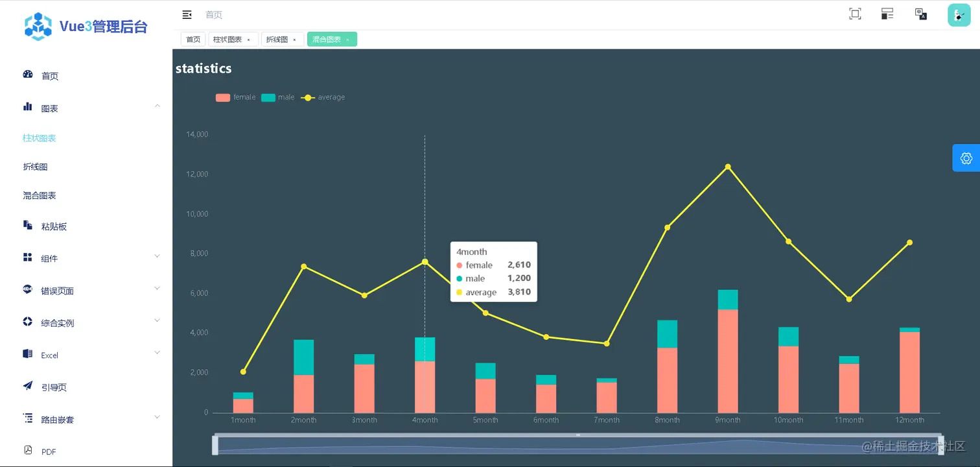Click the user avatar in header

tap(959, 15)
